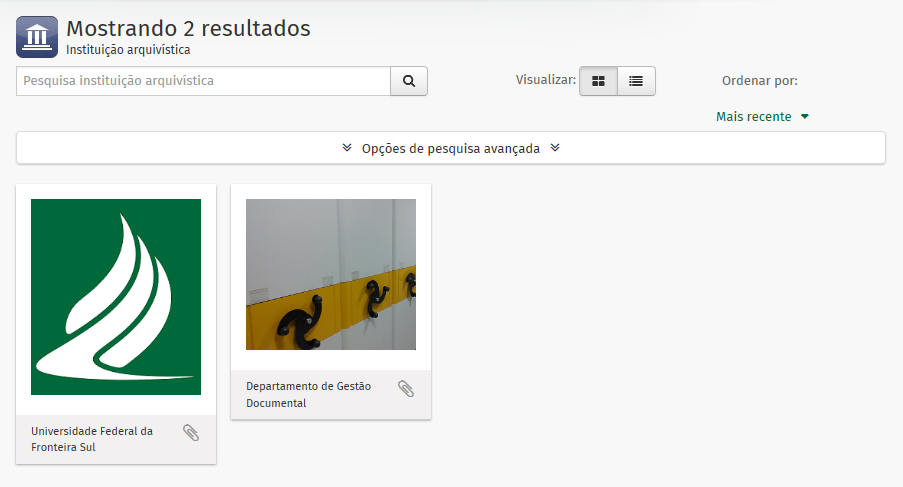Click clipboard paperclip for Departamento de Gestão card
This screenshot has width=903, height=487.
pos(406,389)
